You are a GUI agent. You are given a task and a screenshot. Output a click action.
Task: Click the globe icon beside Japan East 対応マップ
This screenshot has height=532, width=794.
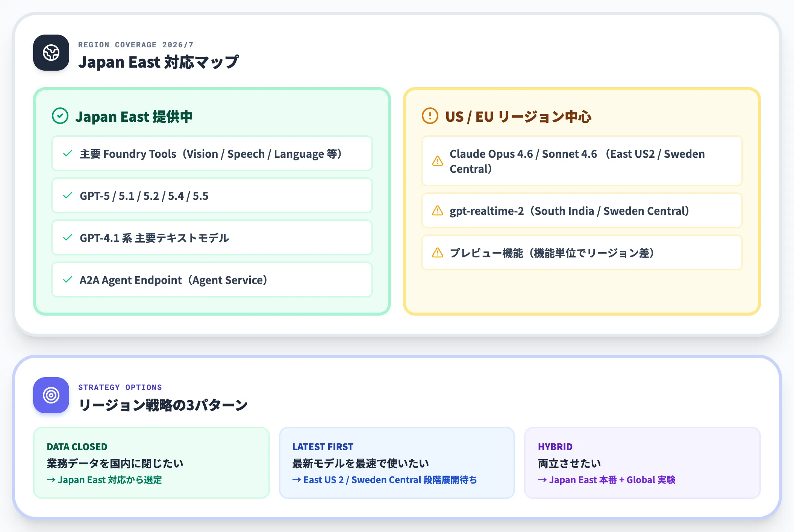(x=51, y=53)
